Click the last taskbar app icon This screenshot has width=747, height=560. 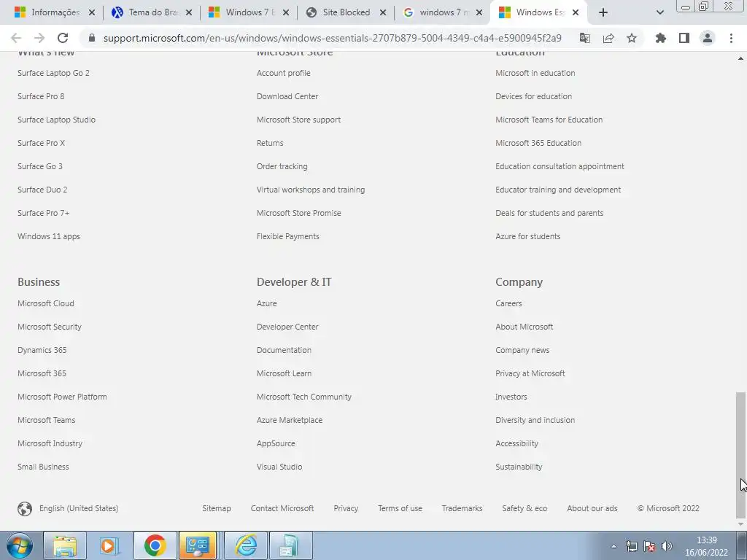click(291, 545)
